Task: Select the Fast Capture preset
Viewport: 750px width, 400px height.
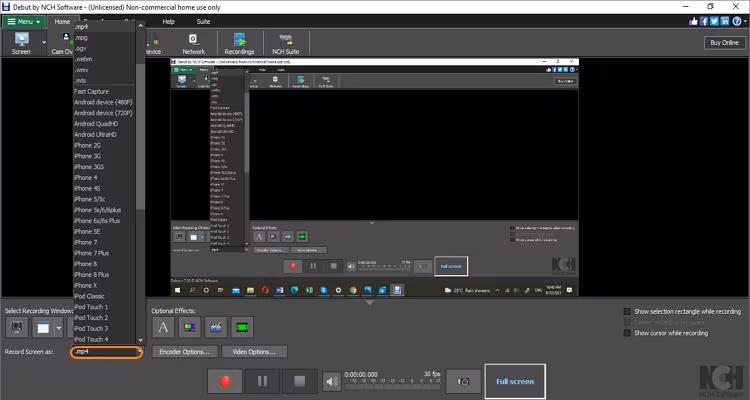Action: click(x=104, y=91)
